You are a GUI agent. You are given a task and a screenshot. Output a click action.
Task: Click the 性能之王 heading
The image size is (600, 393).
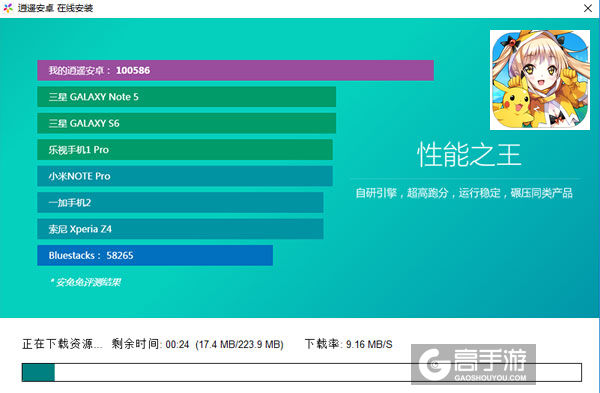point(469,155)
